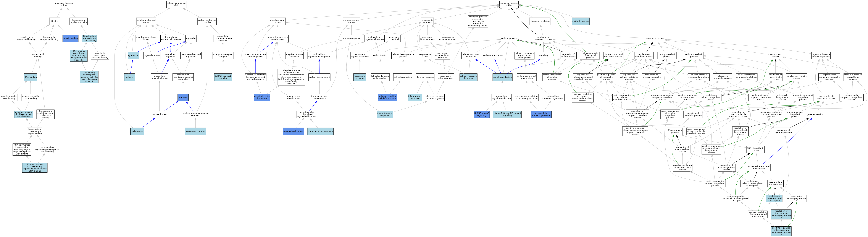Image resolution: width=868 pixels, height=237 pixels.
Task: Select the 'rhythmic process' node
Action: [x=581, y=21]
